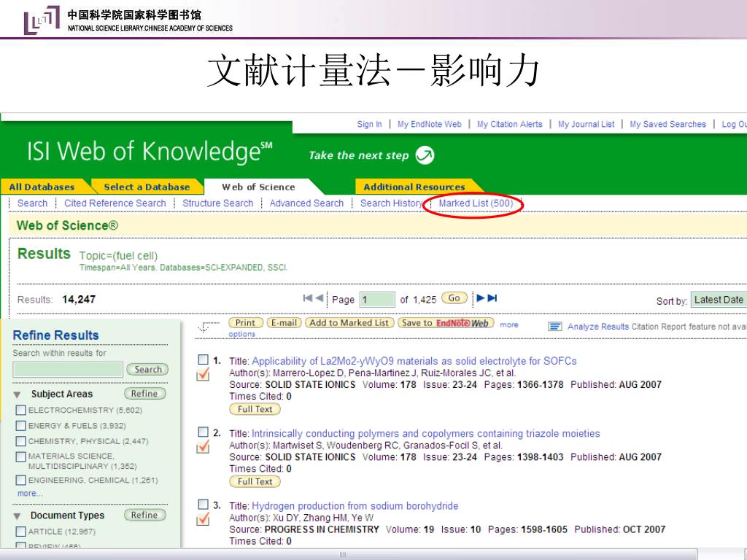The width and height of the screenshot is (747, 560).
Task: Select the Web of Science tab
Action: pyautogui.click(x=258, y=187)
